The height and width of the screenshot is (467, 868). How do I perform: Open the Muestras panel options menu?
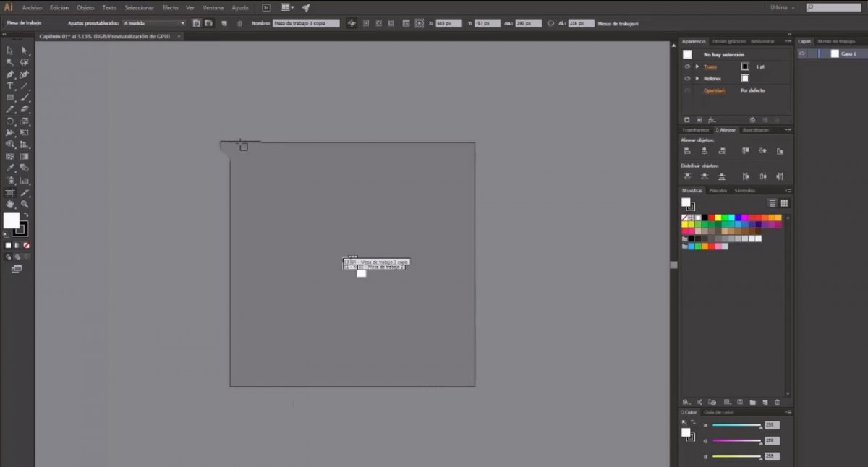787,191
